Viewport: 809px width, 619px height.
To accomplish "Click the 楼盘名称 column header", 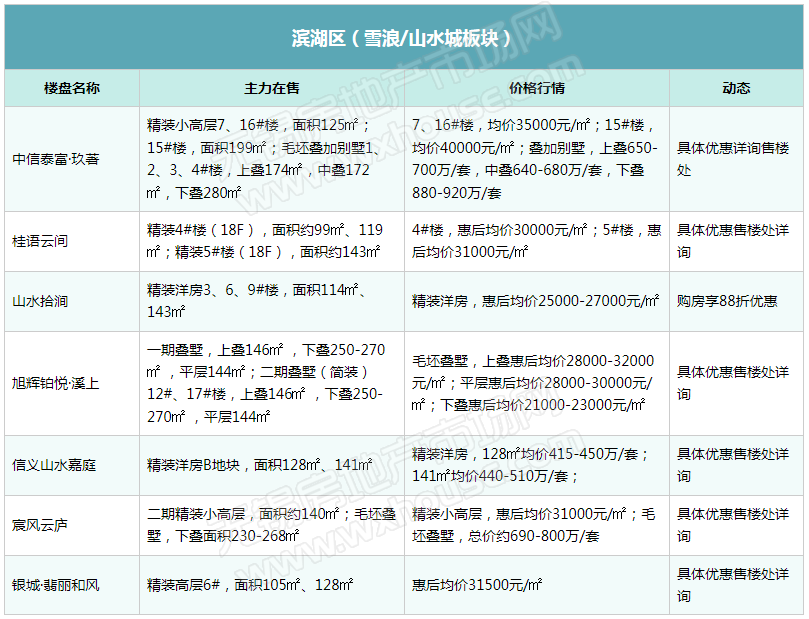I will tap(71, 88).
